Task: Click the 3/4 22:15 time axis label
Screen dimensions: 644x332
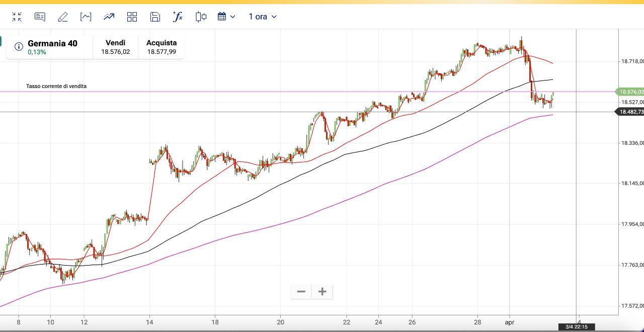Action: pos(576,327)
